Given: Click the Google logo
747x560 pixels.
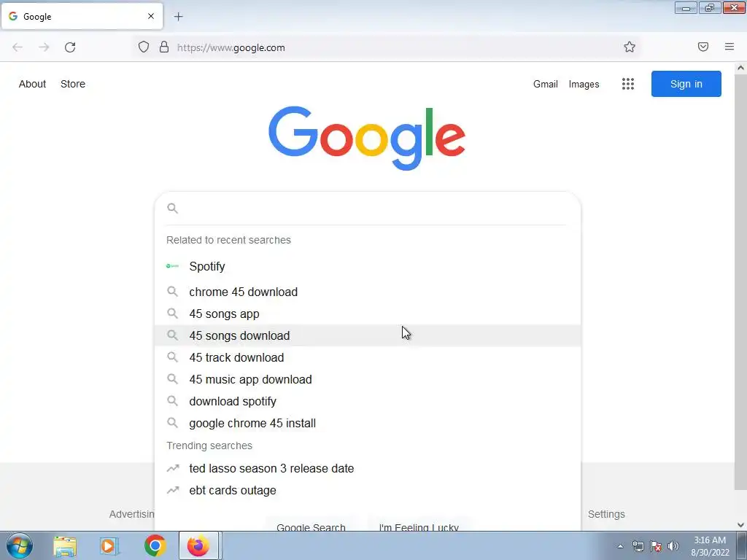Looking at the screenshot, I should coord(367,138).
